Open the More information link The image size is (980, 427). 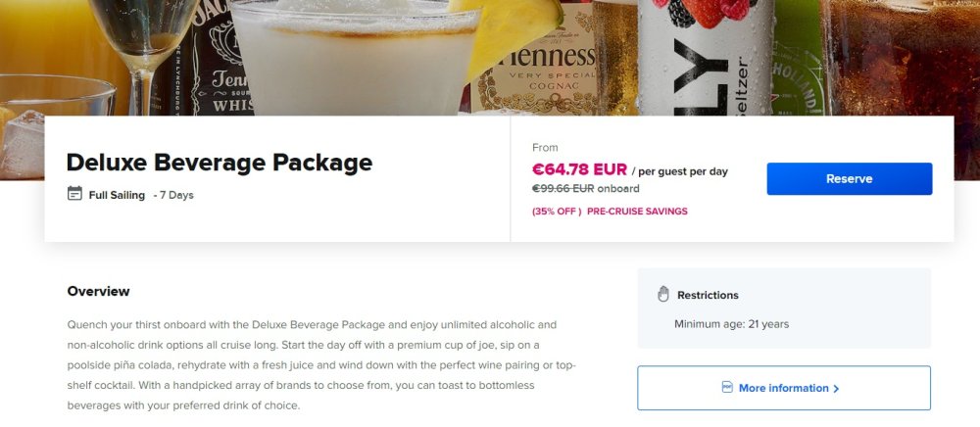tap(784, 388)
